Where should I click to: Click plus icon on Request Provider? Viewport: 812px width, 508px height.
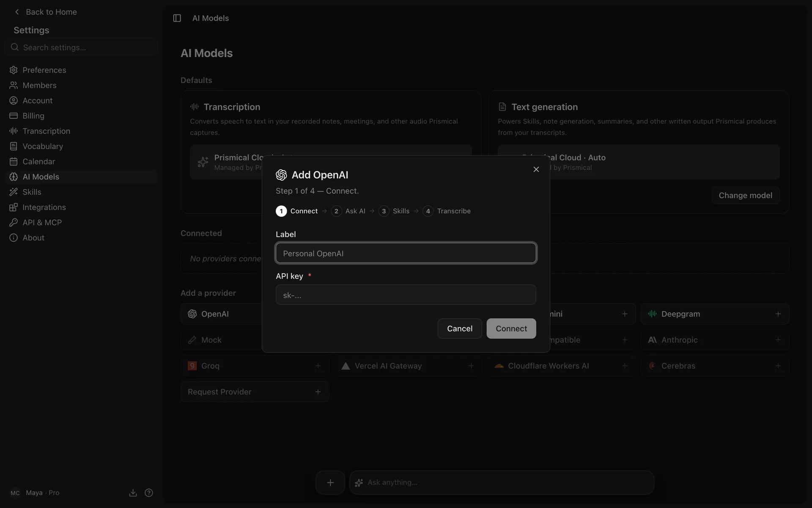(318, 392)
